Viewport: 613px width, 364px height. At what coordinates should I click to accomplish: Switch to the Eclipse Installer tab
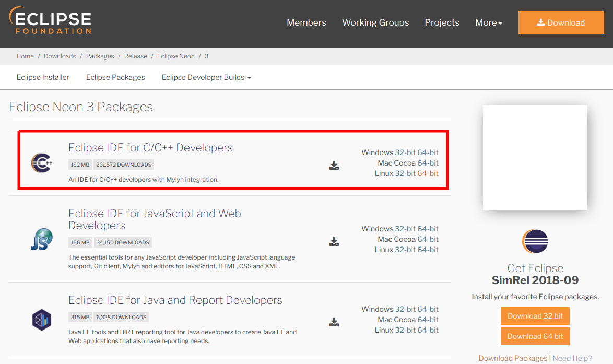[x=43, y=77]
